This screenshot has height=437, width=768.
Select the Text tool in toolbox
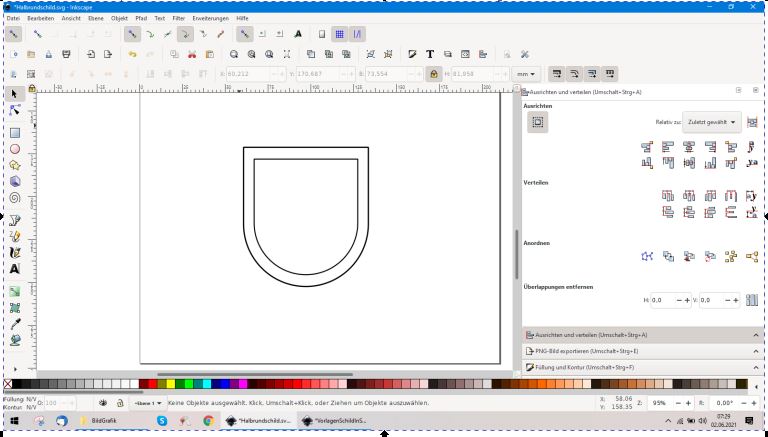(x=15, y=269)
